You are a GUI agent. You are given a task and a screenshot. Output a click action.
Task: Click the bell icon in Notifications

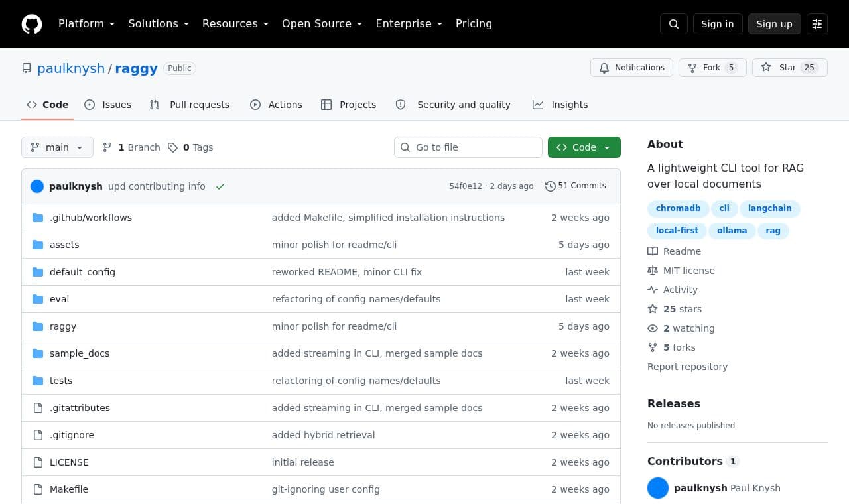click(x=604, y=68)
